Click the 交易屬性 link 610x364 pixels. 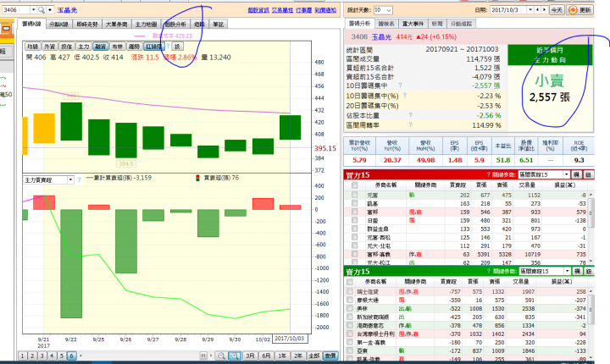pos(282,10)
